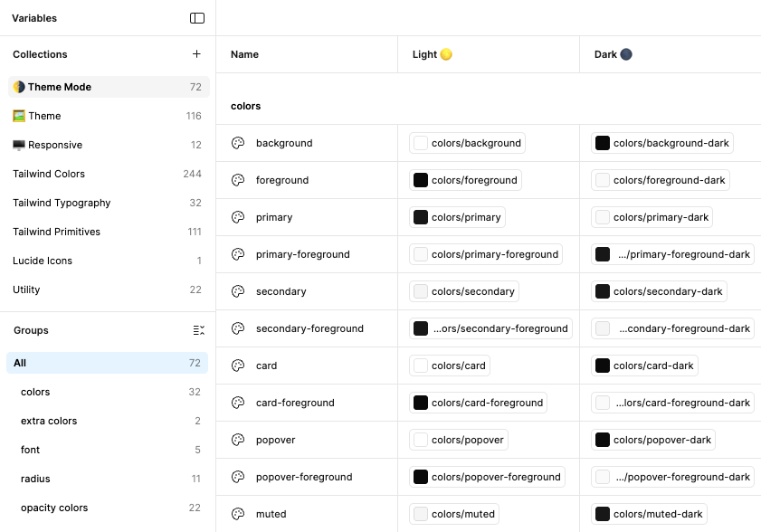Click the colors/card-dark value chip
Viewport: 761px width, 532px height.
point(644,366)
